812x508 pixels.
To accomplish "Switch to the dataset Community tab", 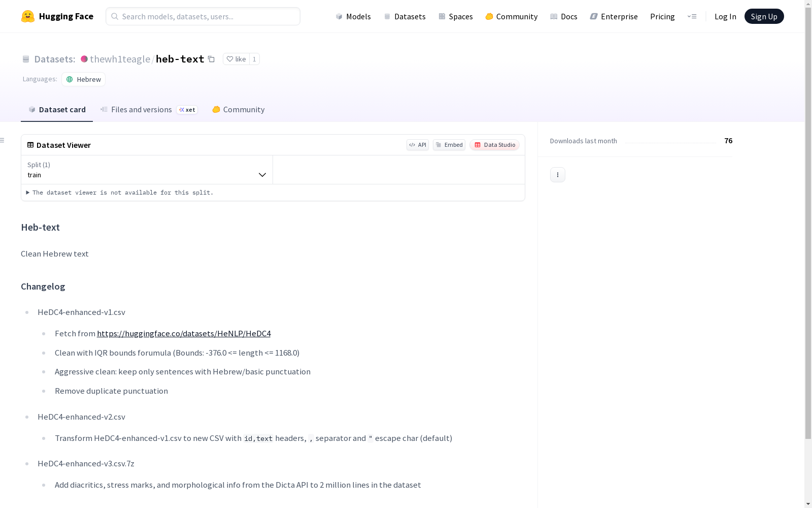I will 238,110.
